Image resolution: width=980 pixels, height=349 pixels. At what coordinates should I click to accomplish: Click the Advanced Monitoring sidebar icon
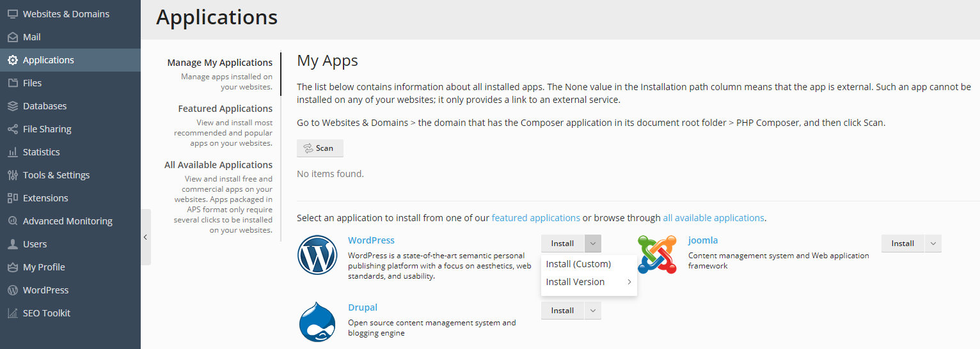[x=12, y=221]
